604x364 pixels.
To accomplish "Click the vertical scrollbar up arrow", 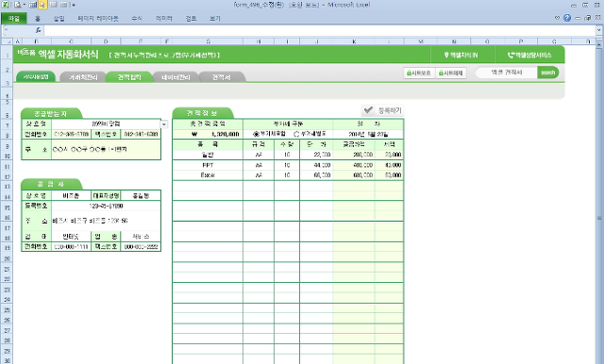I will (599, 45).
